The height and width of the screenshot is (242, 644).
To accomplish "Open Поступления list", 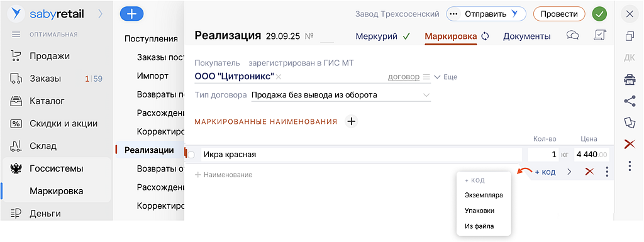I will coord(151,39).
